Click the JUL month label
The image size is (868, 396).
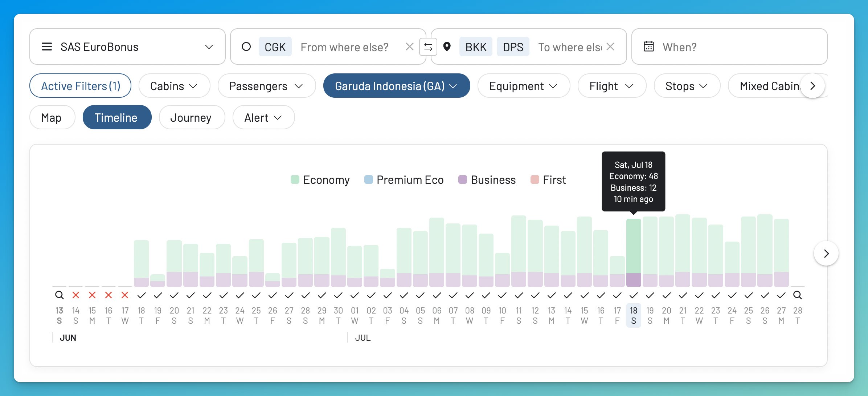[363, 338]
